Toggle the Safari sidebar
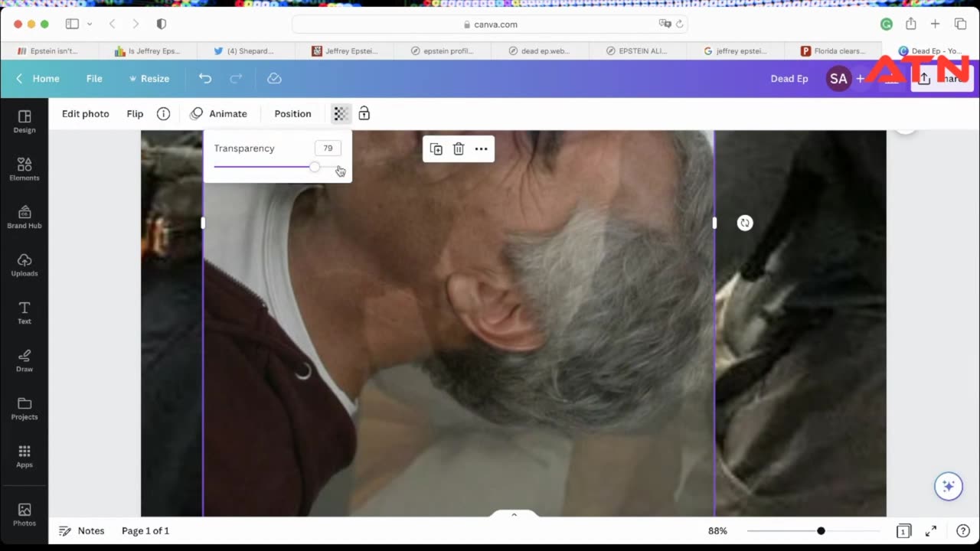Viewport: 980px width, 551px height. [x=72, y=24]
